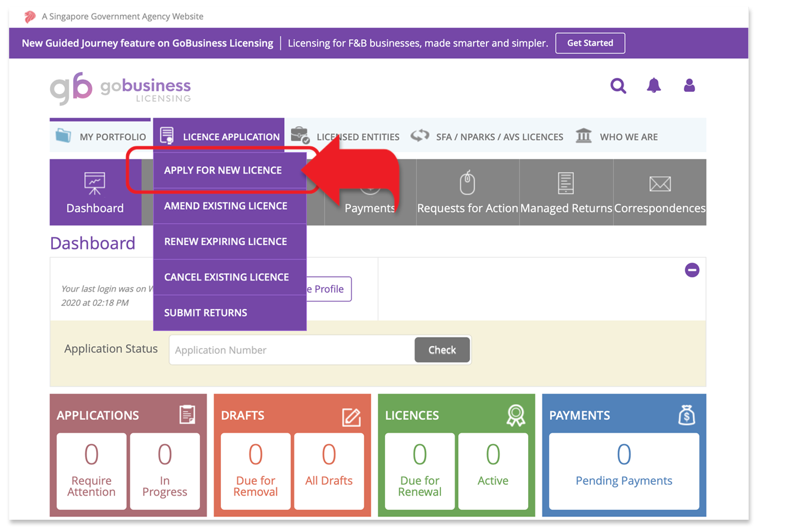Select Renew Expiring Licence
812x531 pixels.
[230, 242]
